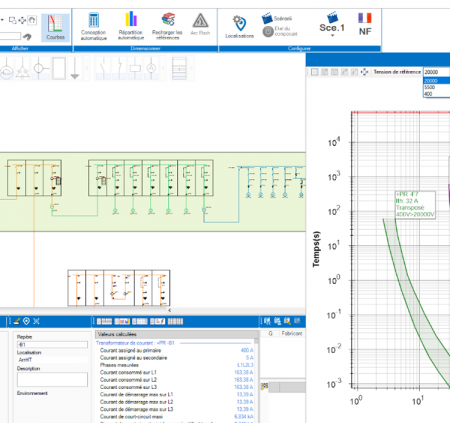
Task: Select 400 in reference voltage list
Action: [x=437, y=94]
